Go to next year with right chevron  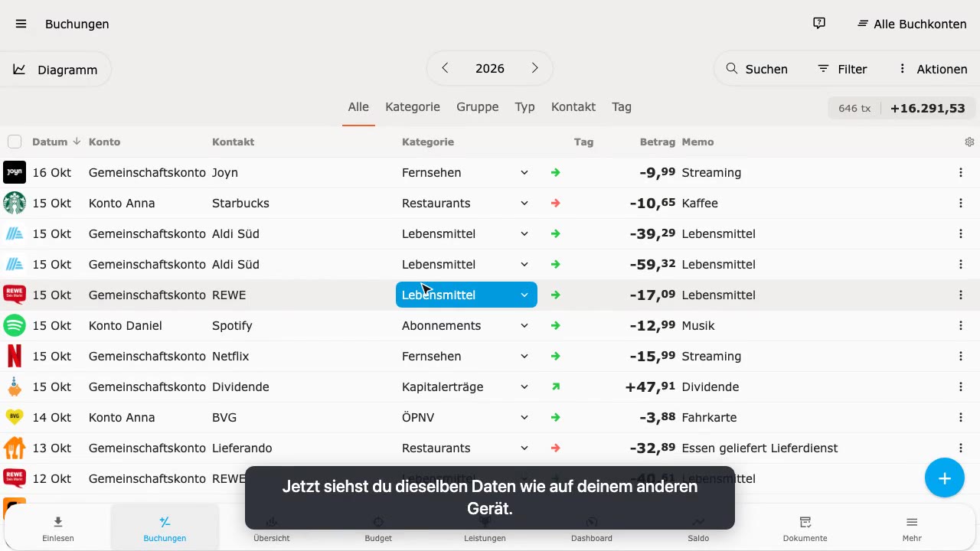pos(535,69)
